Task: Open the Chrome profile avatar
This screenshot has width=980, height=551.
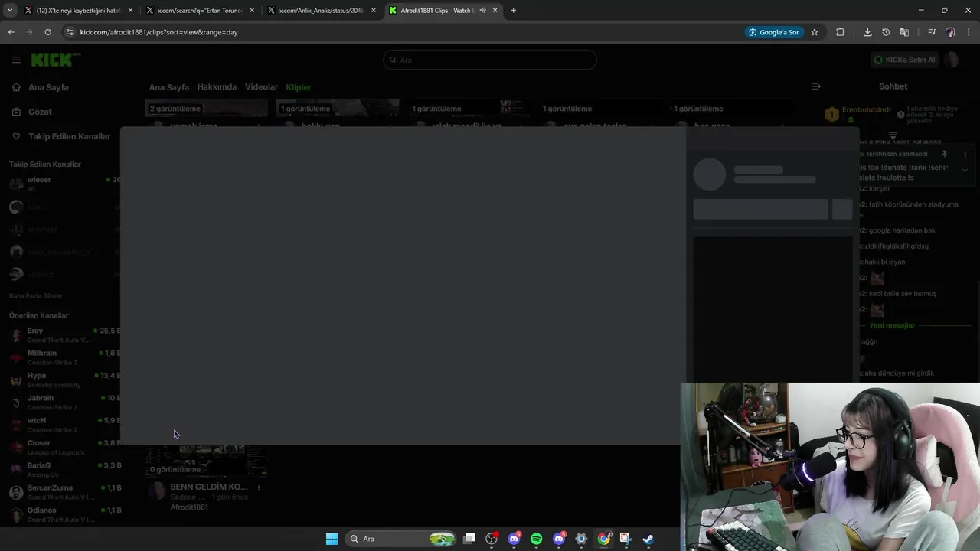Action: click(x=951, y=32)
